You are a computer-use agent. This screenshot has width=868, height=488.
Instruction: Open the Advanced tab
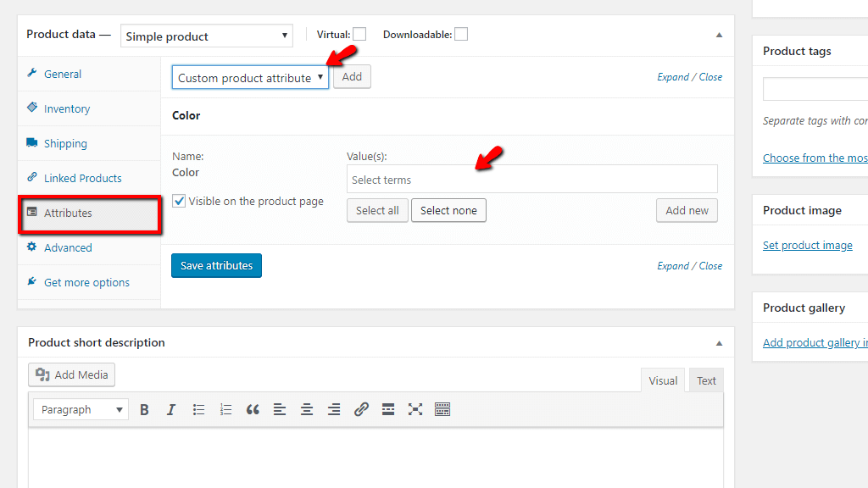click(x=89, y=248)
